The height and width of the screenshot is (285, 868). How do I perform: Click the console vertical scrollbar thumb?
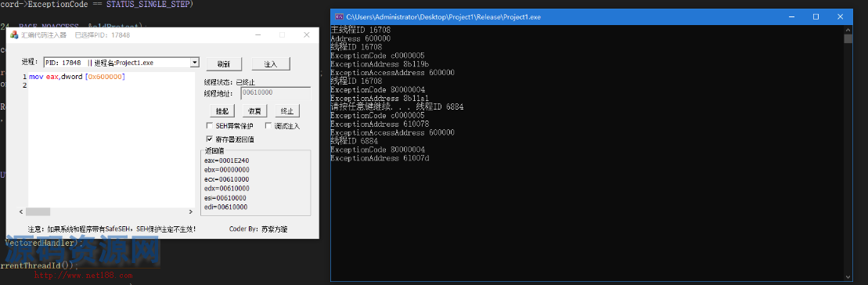coord(848,38)
